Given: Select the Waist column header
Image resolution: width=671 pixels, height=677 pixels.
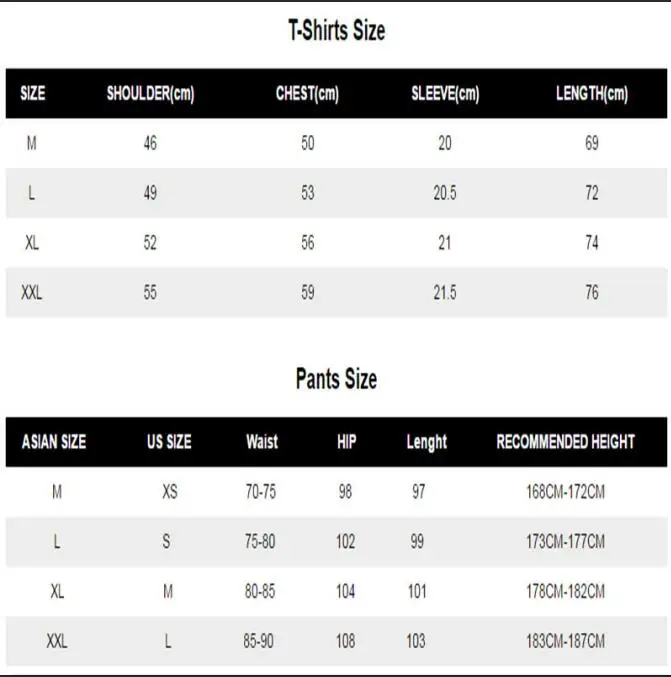Looking at the screenshot, I should (262, 442).
